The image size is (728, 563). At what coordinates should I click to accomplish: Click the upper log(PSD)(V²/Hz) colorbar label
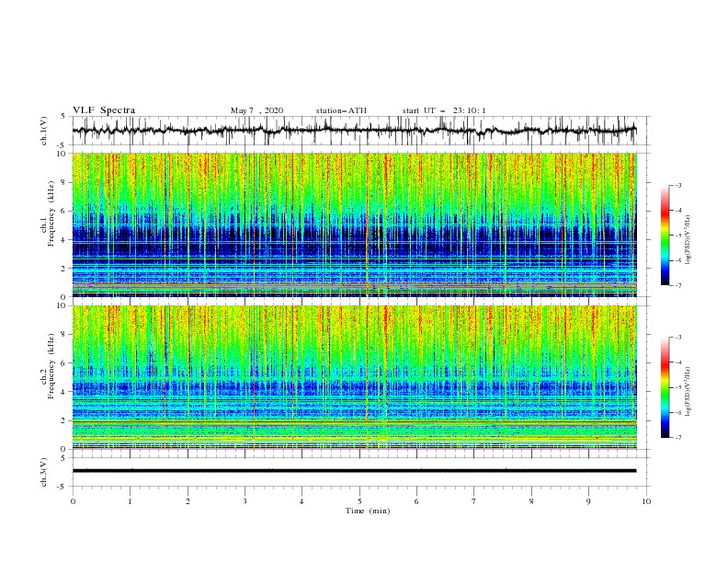click(688, 240)
